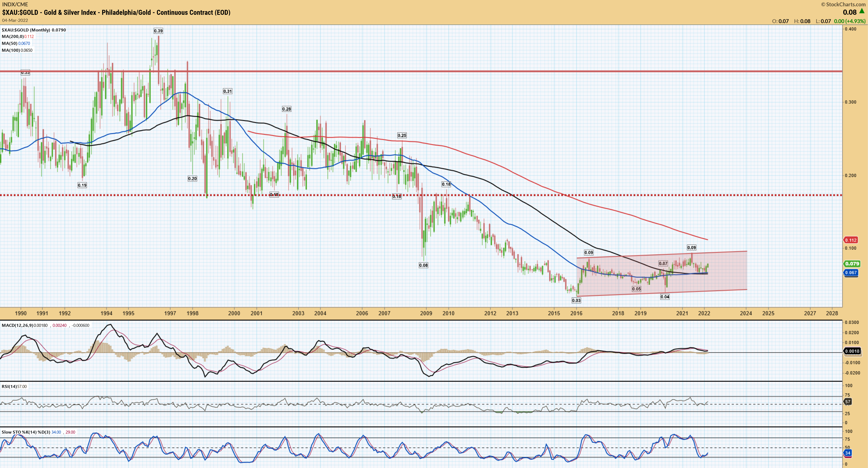Click the 04-Mar-2022 date text
Viewport: 868px width, 468px height.
(x=15, y=20)
